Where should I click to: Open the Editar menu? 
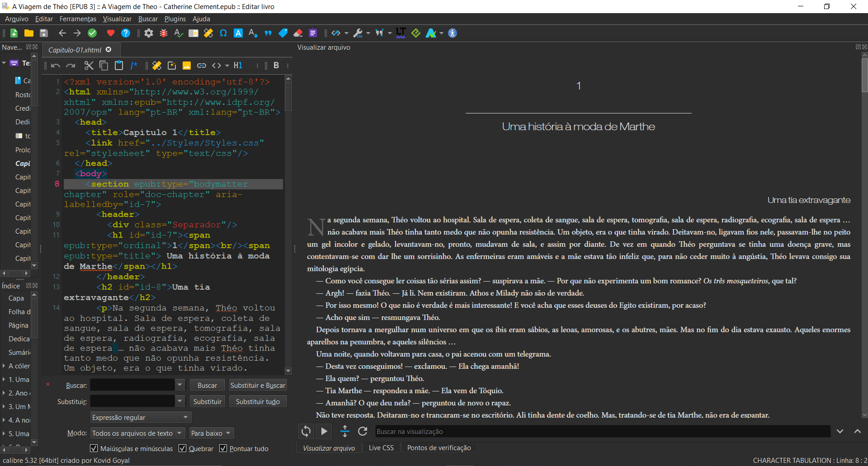44,19
